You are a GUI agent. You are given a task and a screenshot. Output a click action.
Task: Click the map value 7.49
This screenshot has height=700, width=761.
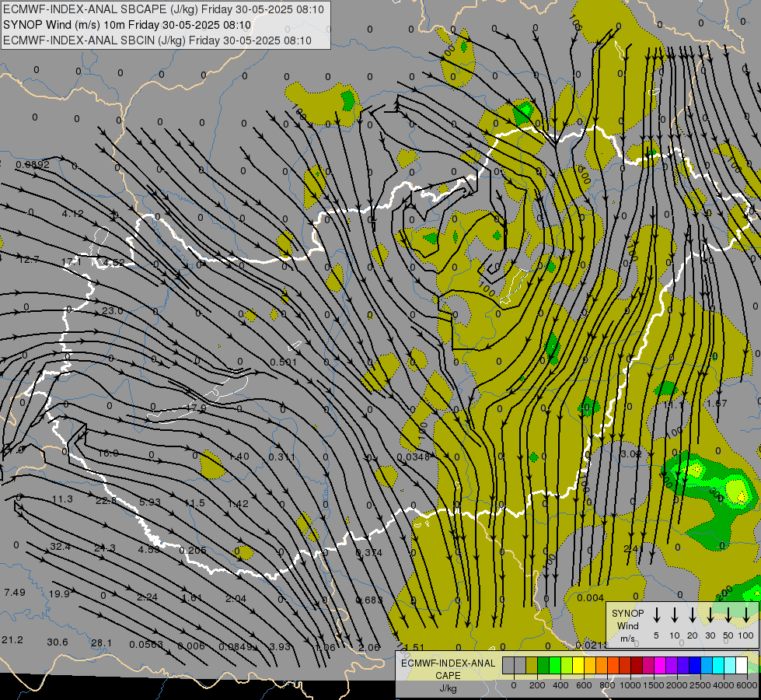pyautogui.click(x=15, y=592)
